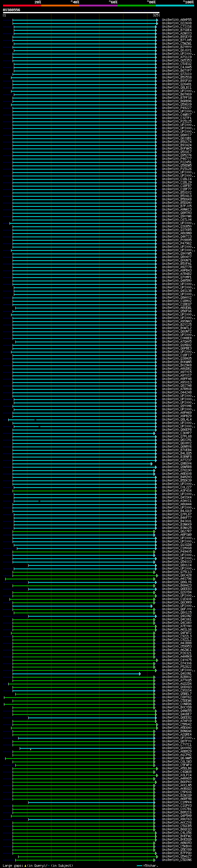
Task: Select the UniRef100_C5WZW1 label
Action: pyautogui.click(x=176, y=43)
